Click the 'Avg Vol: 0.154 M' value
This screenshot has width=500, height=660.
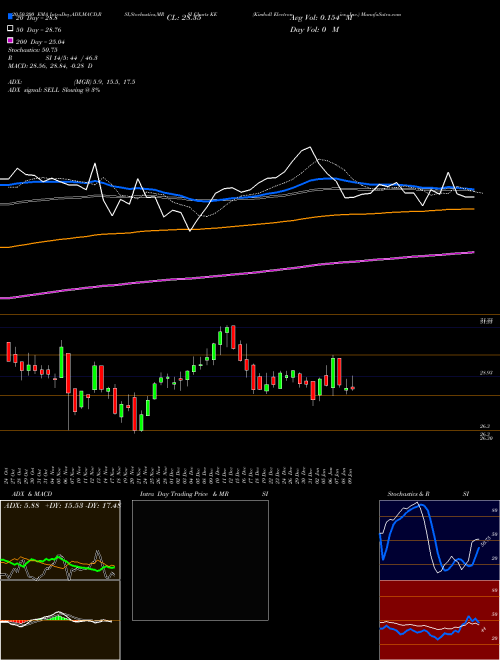[322, 18]
